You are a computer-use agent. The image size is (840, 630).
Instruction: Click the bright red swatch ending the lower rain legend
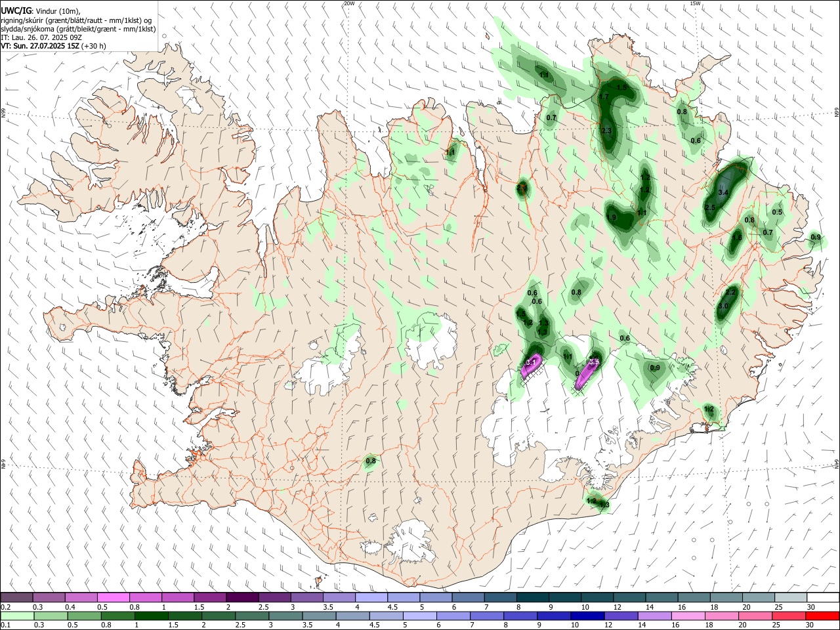click(823, 616)
